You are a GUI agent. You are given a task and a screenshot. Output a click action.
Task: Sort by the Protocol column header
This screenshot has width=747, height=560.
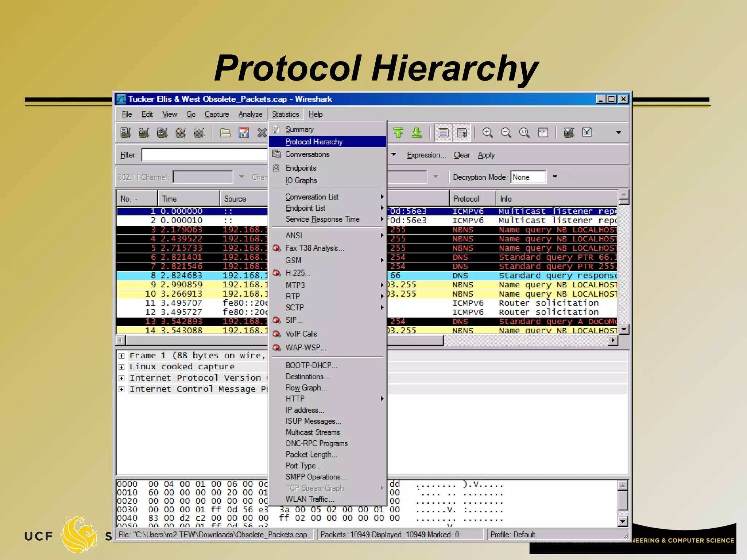click(472, 199)
